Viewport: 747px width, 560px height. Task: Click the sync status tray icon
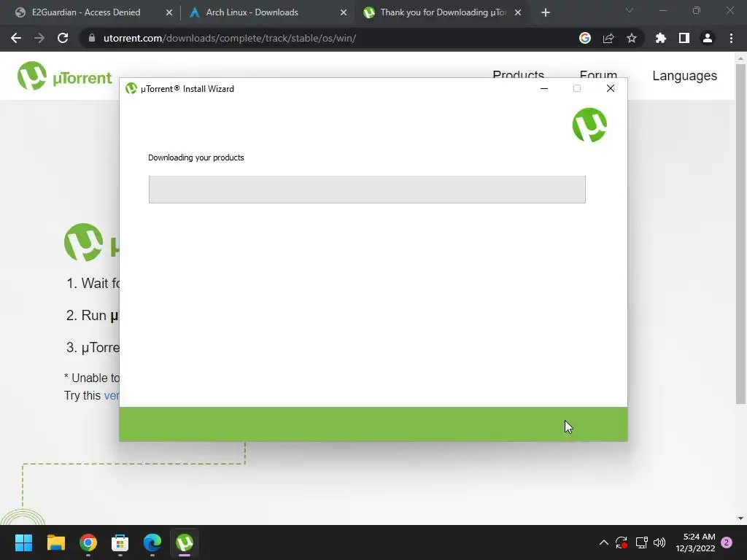(x=622, y=542)
